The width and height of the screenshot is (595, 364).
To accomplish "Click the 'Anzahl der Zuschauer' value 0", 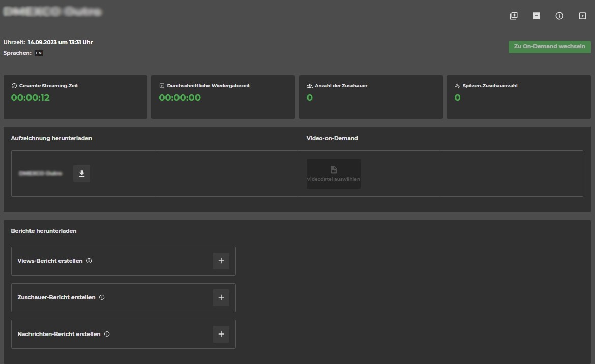I will [x=310, y=98].
